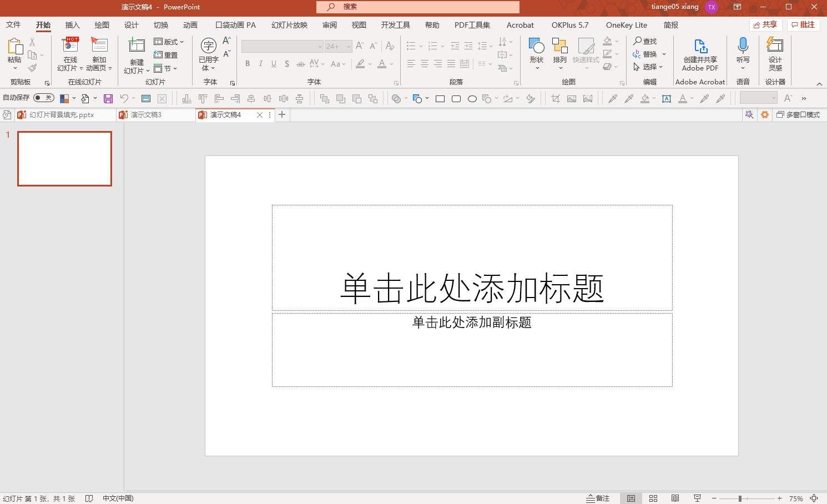Switch to 幻灯片背景填充.pptx document tab
Image resolution: width=827 pixels, height=504 pixels.
[61, 115]
